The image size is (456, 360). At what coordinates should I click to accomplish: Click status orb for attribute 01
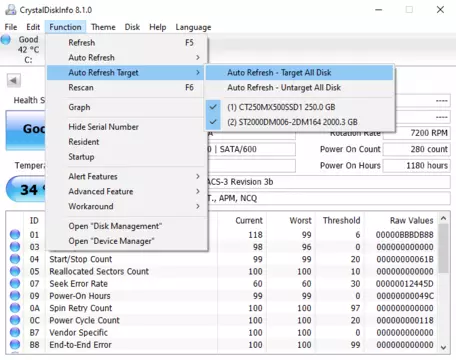(15, 235)
